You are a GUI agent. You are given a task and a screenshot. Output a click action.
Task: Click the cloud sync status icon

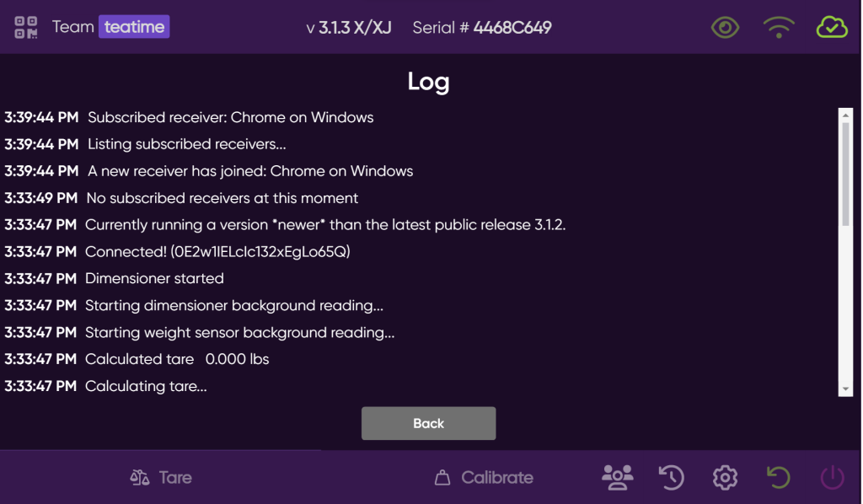832,28
